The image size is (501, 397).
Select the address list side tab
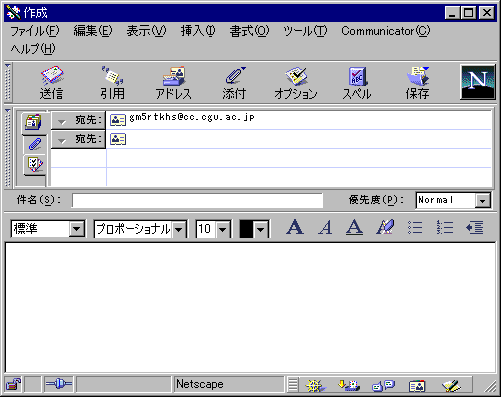33,122
